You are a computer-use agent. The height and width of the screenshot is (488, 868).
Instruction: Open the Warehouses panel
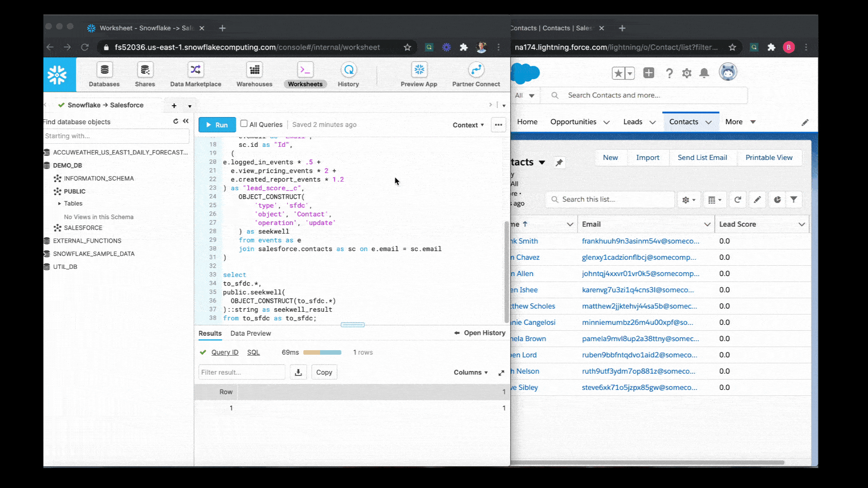tap(254, 75)
